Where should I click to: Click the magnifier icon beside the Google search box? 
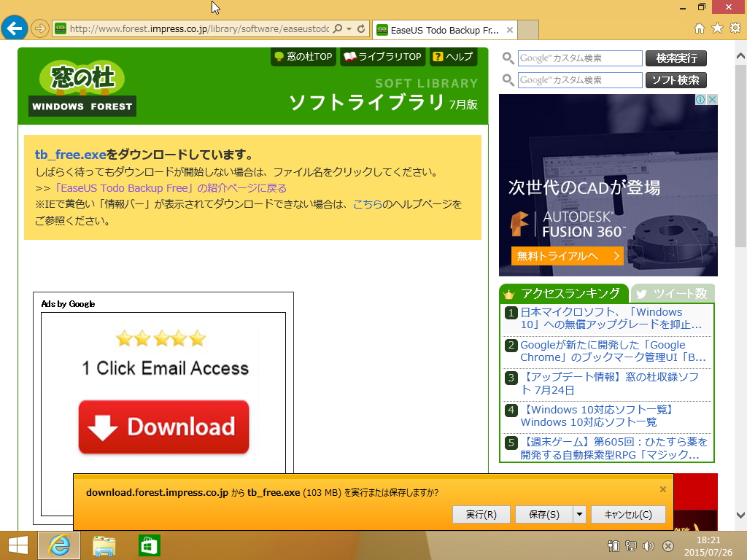pyautogui.click(x=508, y=58)
